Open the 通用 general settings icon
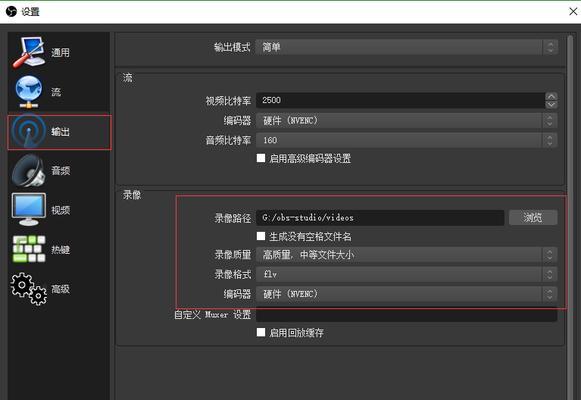Screen dimensions: 581x400 pyautogui.click(x=29, y=52)
